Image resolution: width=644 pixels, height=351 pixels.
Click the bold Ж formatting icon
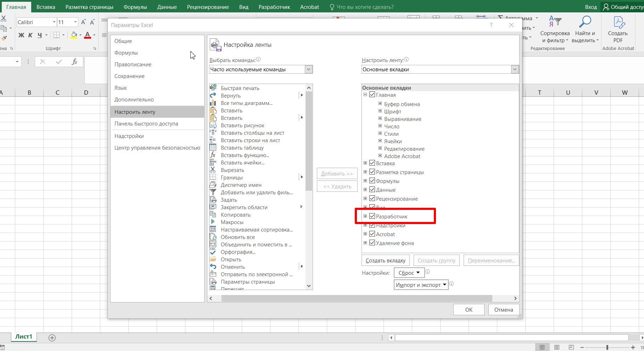(21, 35)
